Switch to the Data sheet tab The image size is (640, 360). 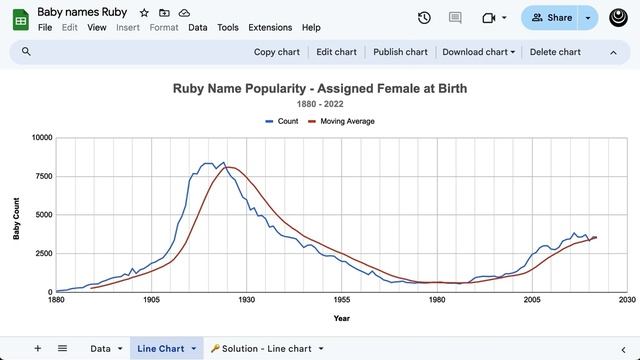click(x=100, y=349)
